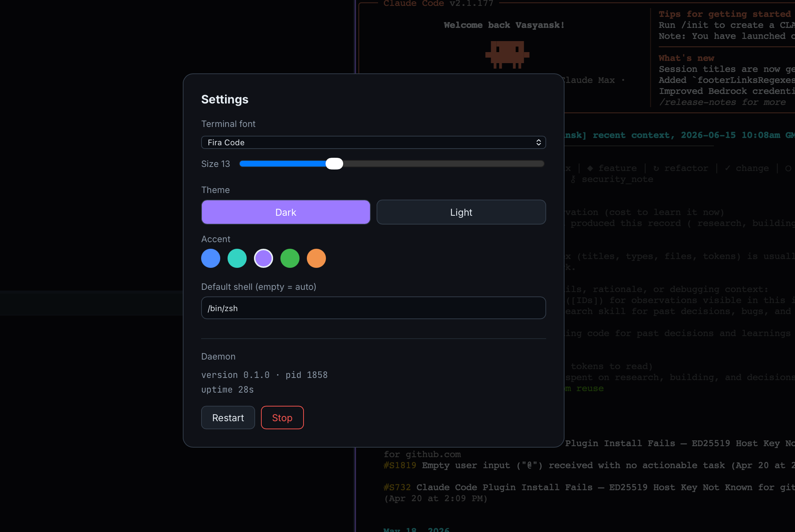Focus the Default shell field containing /bin/zsh
The image size is (795, 532).
click(373, 308)
